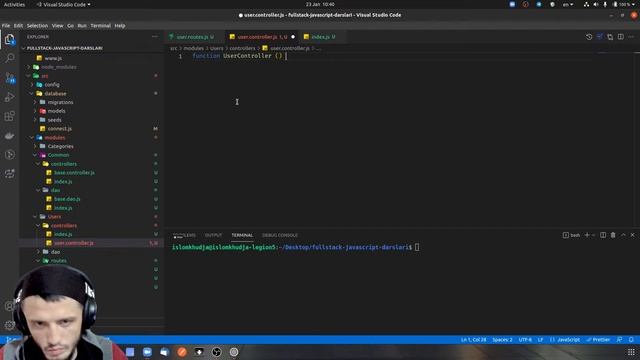Open the Explorer view in activity bar
Viewport: 640px width, 360px height.
tap(9, 39)
